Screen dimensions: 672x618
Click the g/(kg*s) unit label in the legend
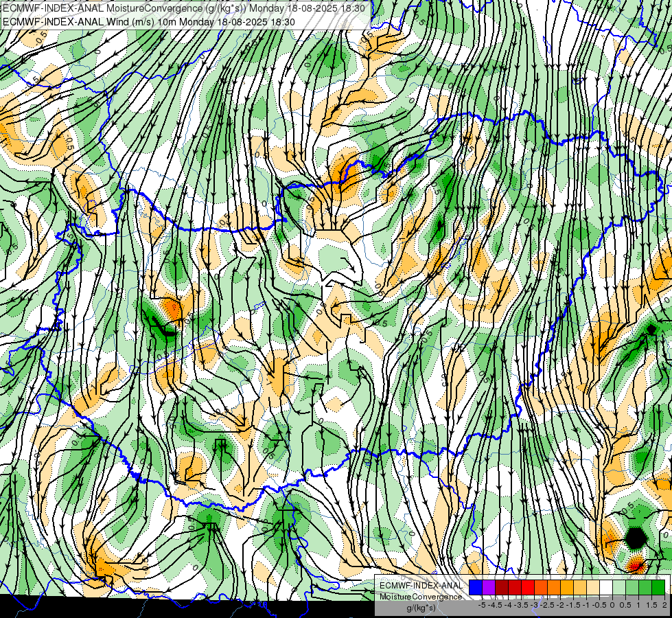tap(421, 608)
